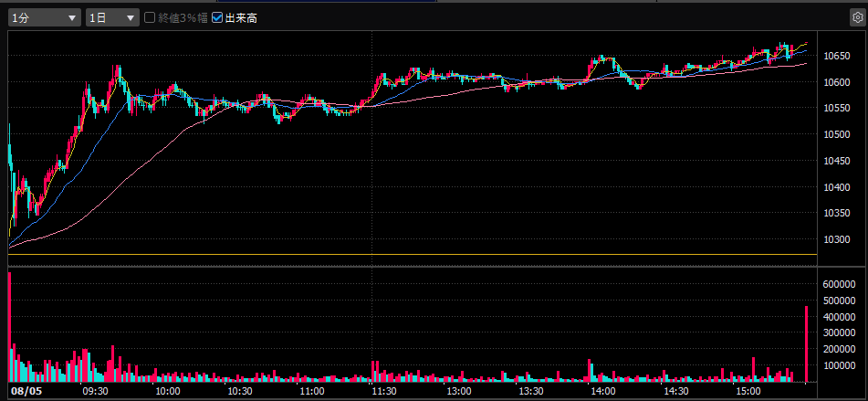Click the 10:30 time axis label
Image resolution: width=868 pixels, height=401 pixels.
coord(239,390)
